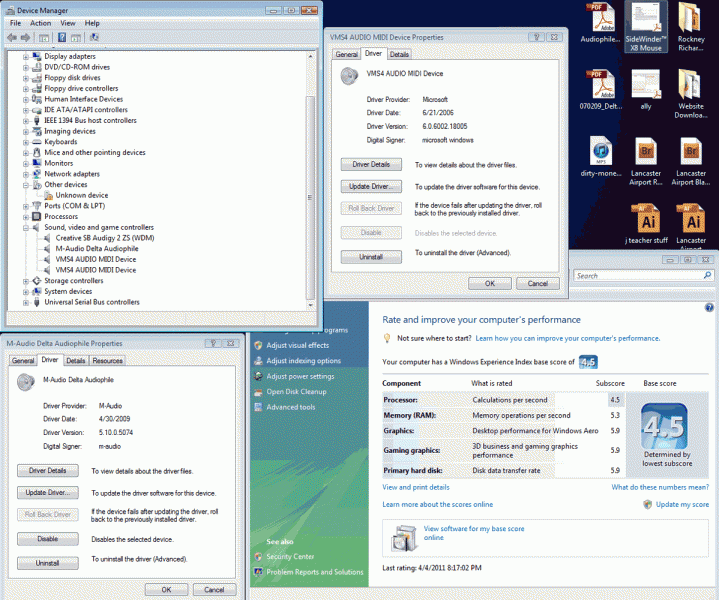Open 070209_Delt PDF desktop icon

pyautogui.click(x=601, y=90)
